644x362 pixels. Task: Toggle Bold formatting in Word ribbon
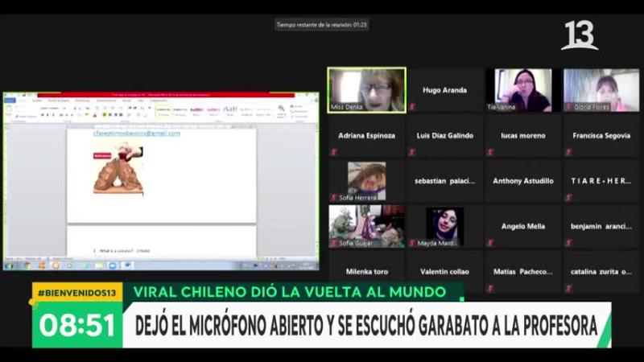point(43,115)
